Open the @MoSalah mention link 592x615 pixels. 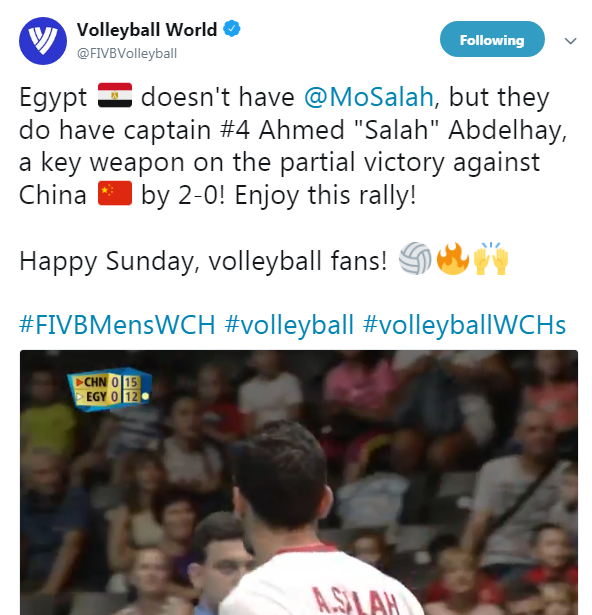[368, 97]
